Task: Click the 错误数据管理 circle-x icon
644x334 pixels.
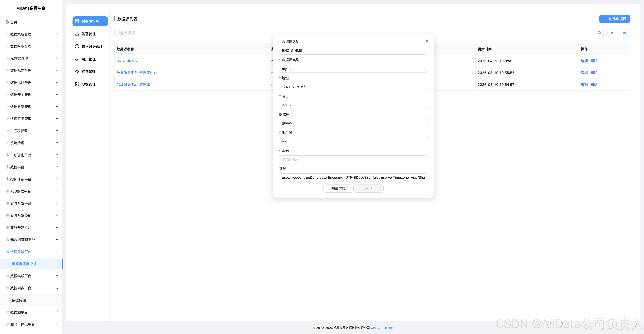Action: 77,46
